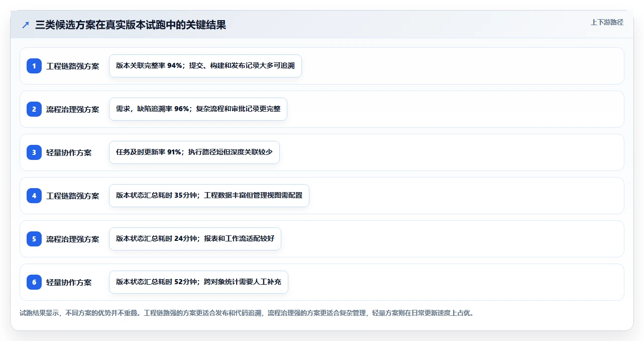This screenshot has height=341, width=644.
Task: Select 轻量协作方案 label in row 3
Action: click(x=69, y=153)
